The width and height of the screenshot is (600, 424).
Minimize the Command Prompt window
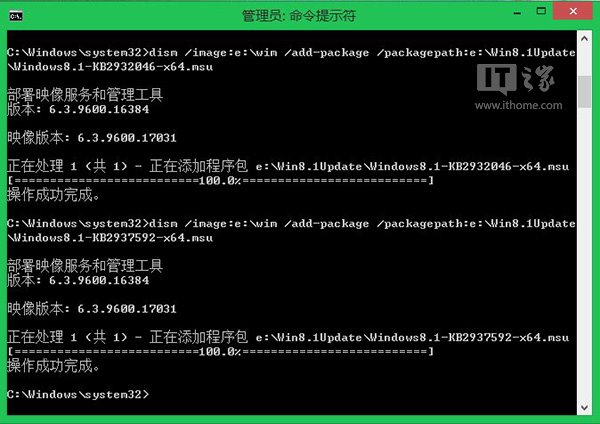point(517,12)
